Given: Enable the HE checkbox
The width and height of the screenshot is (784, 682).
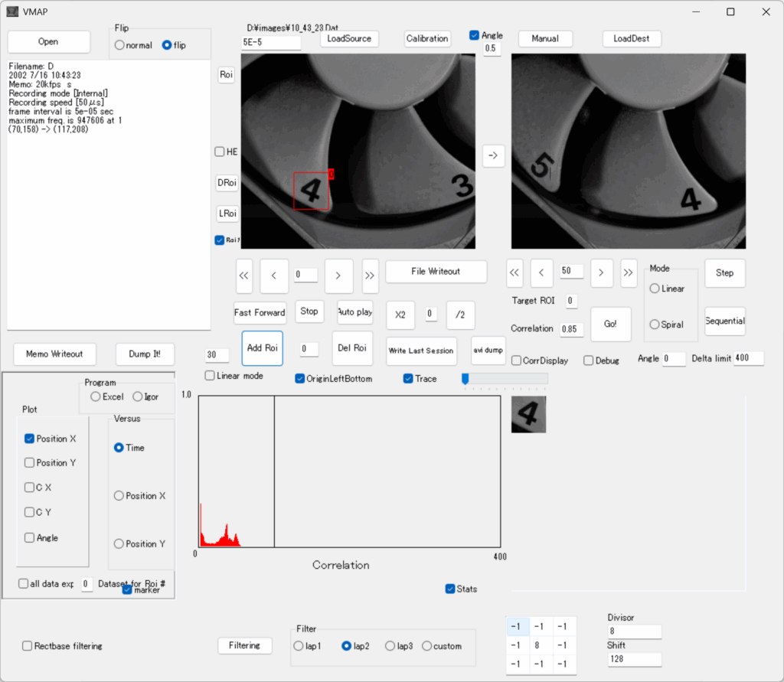Looking at the screenshot, I should [x=220, y=152].
